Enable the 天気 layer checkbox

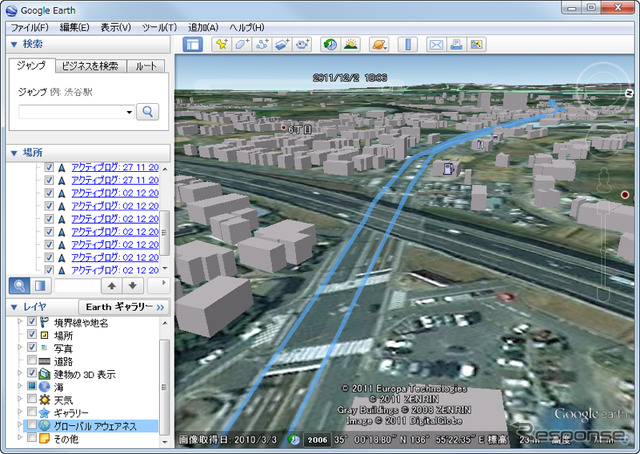[31, 398]
